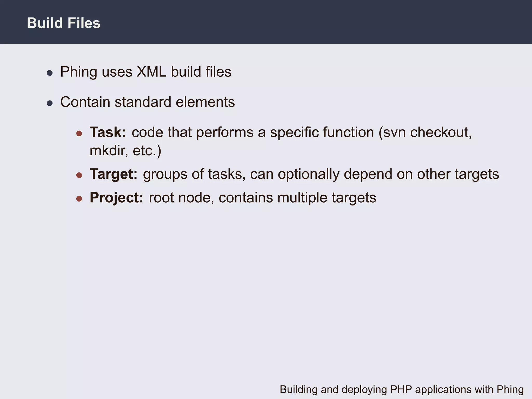Click the "(svn checkout," phrase
Screen dimensions: 532x399
(x=425, y=132)
